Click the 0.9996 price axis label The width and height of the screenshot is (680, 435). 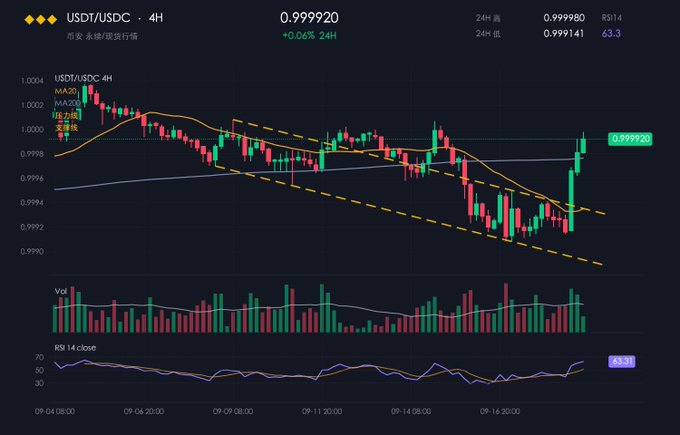point(32,178)
